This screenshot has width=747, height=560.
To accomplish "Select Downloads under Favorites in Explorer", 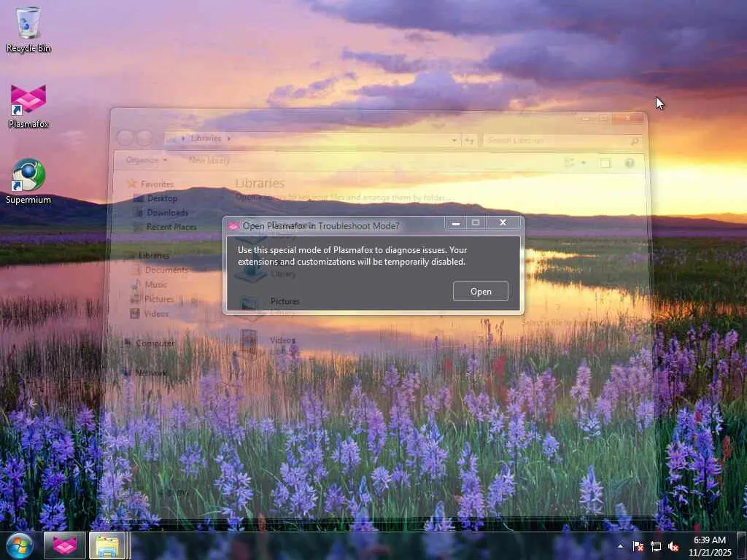I will [161, 212].
